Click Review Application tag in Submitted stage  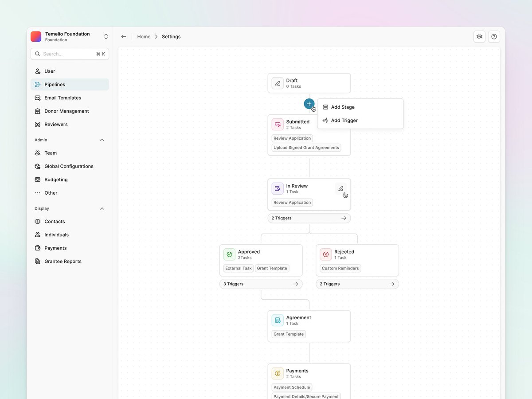(x=292, y=138)
